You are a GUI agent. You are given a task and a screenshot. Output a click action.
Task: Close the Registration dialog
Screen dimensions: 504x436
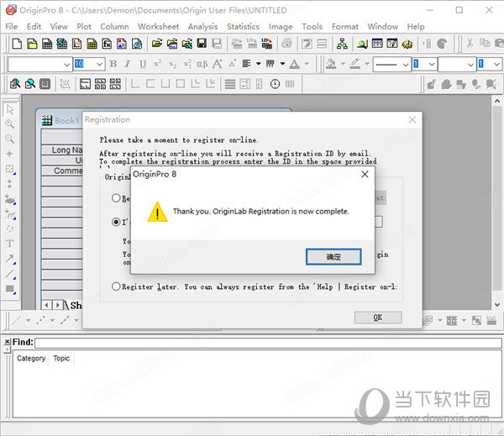(x=412, y=119)
